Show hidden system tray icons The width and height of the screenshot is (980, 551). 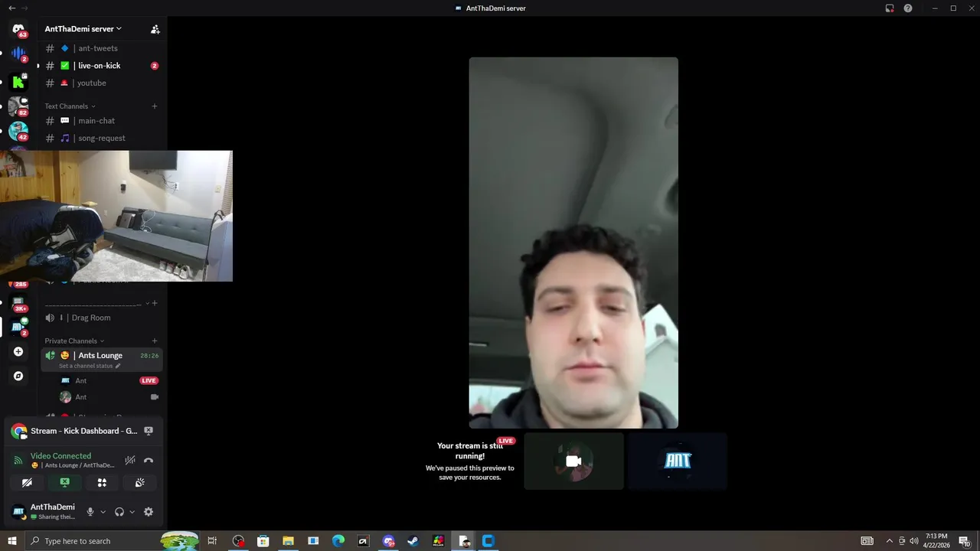889,541
